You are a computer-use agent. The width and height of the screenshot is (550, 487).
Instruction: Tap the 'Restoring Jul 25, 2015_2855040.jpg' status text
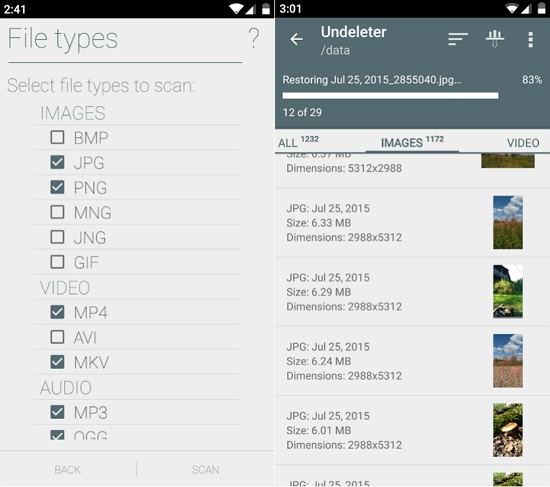click(x=372, y=80)
